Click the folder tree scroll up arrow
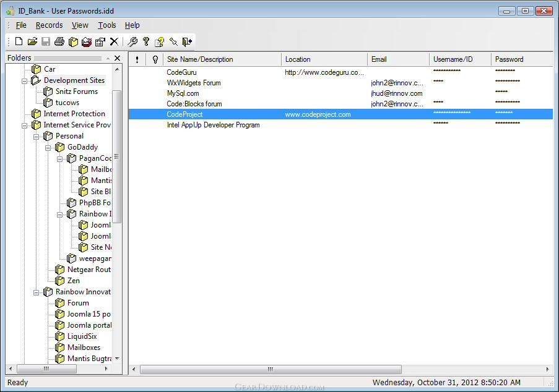The height and width of the screenshot is (392, 559). [x=117, y=69]
